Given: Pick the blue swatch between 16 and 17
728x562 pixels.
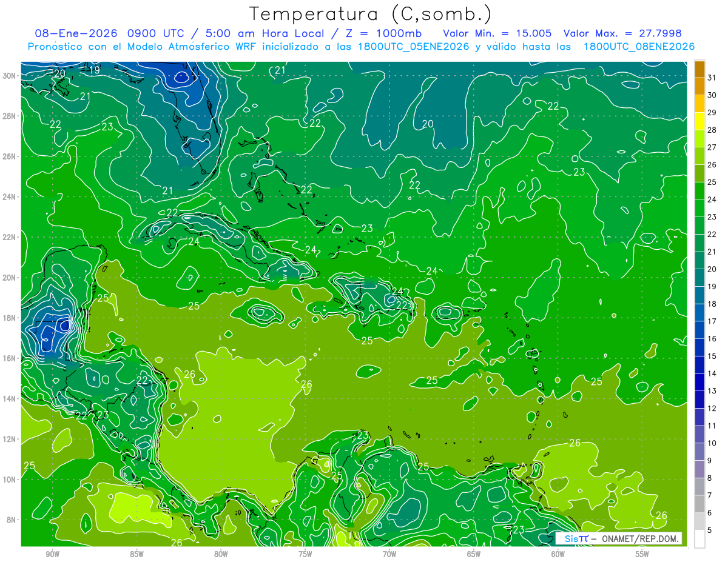Looking at the screenshot, I should 699,330.
